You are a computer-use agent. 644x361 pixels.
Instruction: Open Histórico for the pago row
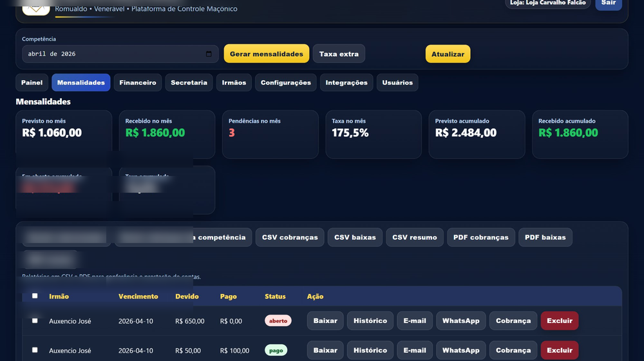(370, 350)
